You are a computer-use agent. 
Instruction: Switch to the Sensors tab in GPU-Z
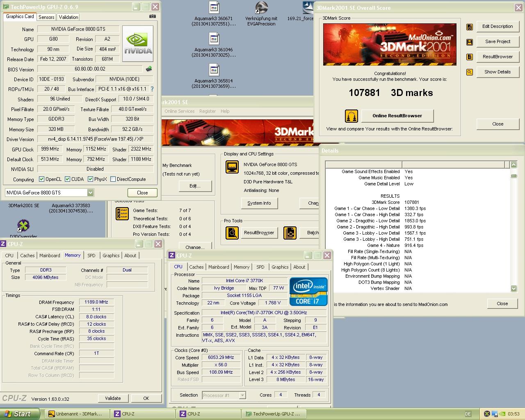click(46, 17)
